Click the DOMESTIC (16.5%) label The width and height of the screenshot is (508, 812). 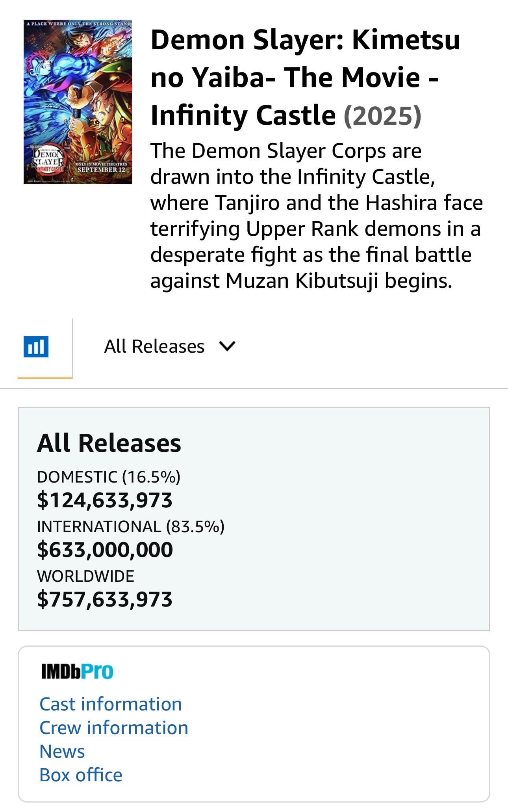(109, 477)
